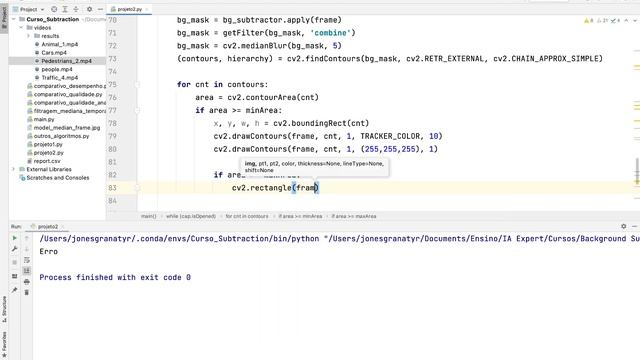Go to previous highlighted error arrow
Viewport: 640px width, 360px height.
point(626,20)
